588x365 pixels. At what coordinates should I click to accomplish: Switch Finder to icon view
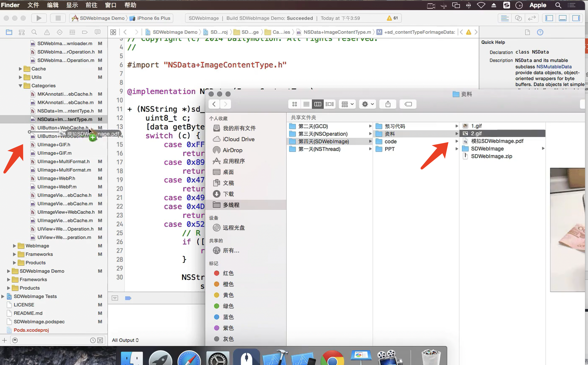click(294, 104)
